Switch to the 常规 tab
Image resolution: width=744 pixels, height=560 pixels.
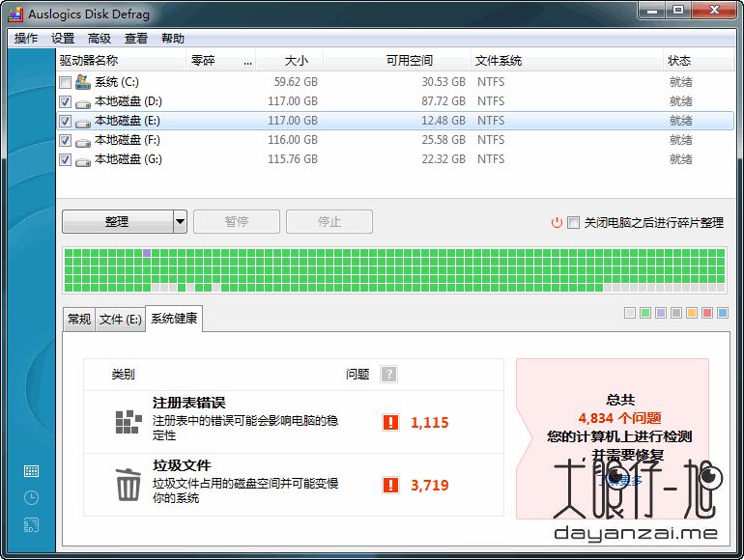pos(79,320)
